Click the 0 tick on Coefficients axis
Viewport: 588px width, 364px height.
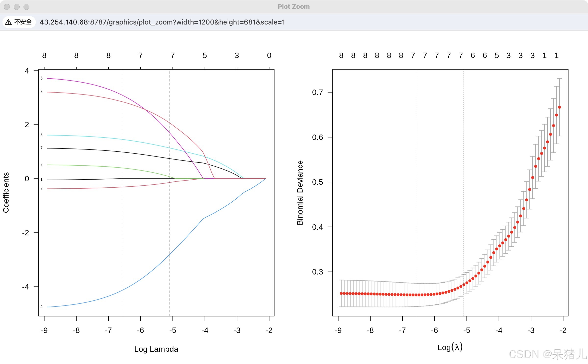coord(27,179)
